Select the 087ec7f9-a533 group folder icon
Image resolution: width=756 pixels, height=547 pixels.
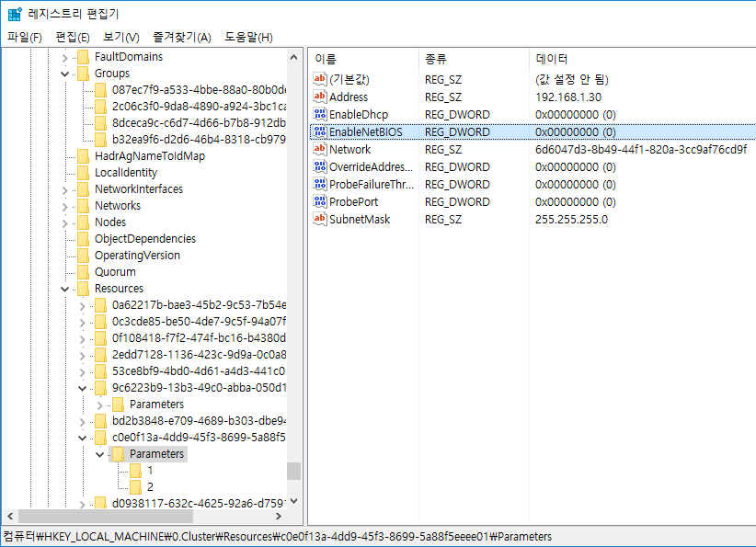pos(101,90)
